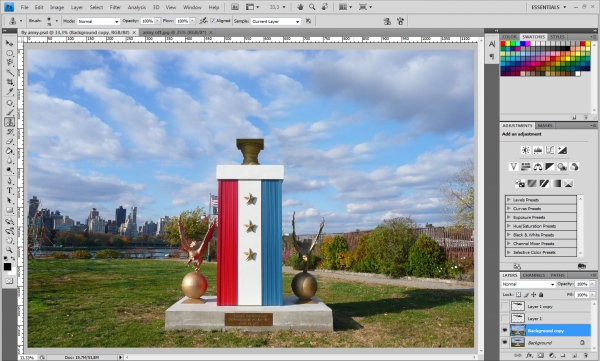Open the Sample dropdown showing Current Layer
This screenshot has height=361, width=600.
click(276, 21)
